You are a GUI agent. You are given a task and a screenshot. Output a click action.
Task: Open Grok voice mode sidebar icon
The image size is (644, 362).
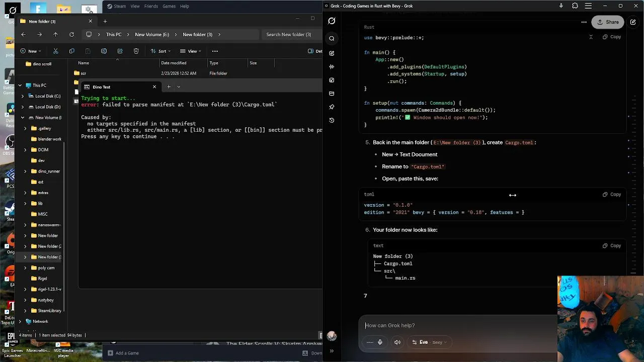point(332,66)
